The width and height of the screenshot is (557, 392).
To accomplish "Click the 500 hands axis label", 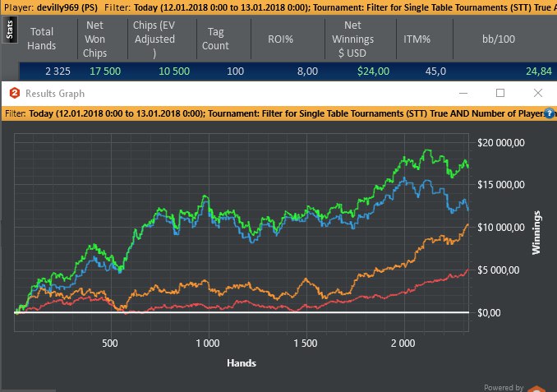I will click(110, 344).
